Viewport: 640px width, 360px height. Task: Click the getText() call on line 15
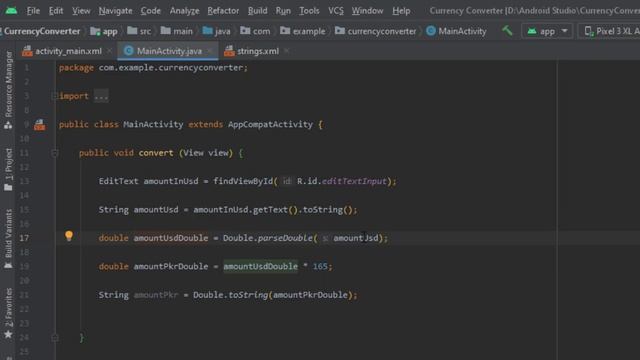pos(276,210)
